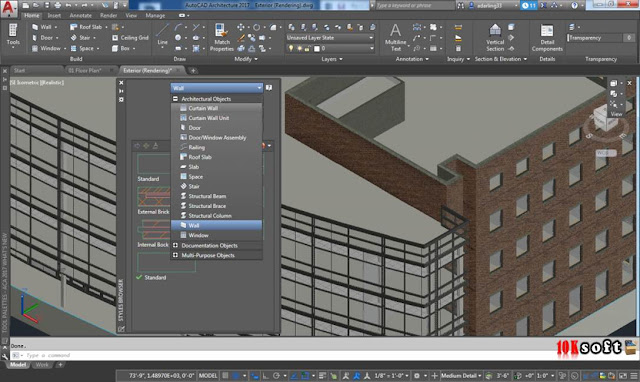Image resolution: width=640 pixels, height=382 pixels.
Task: Open the Tools palette button
Action: 13,35
